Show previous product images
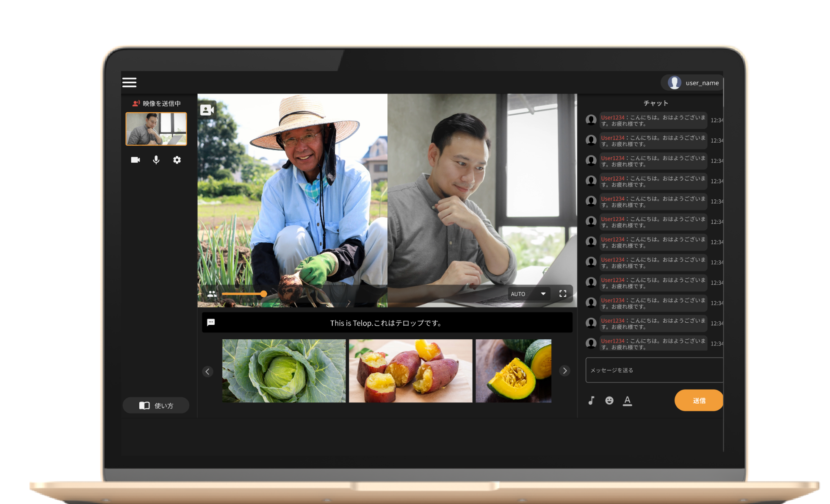The height and width of the screenshot is (504, 830). pos(207,371)
